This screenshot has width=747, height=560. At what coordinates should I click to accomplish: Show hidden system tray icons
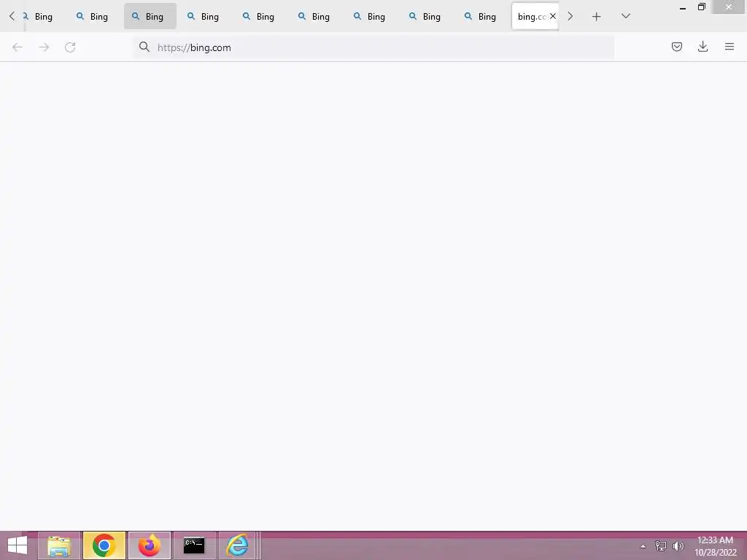[643, 546]
